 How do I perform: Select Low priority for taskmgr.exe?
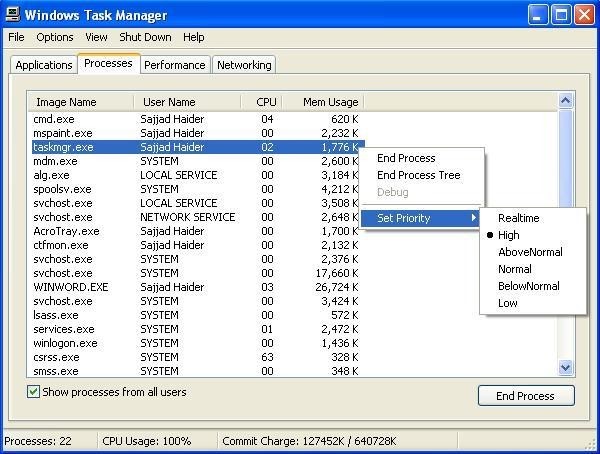[508, 303]
